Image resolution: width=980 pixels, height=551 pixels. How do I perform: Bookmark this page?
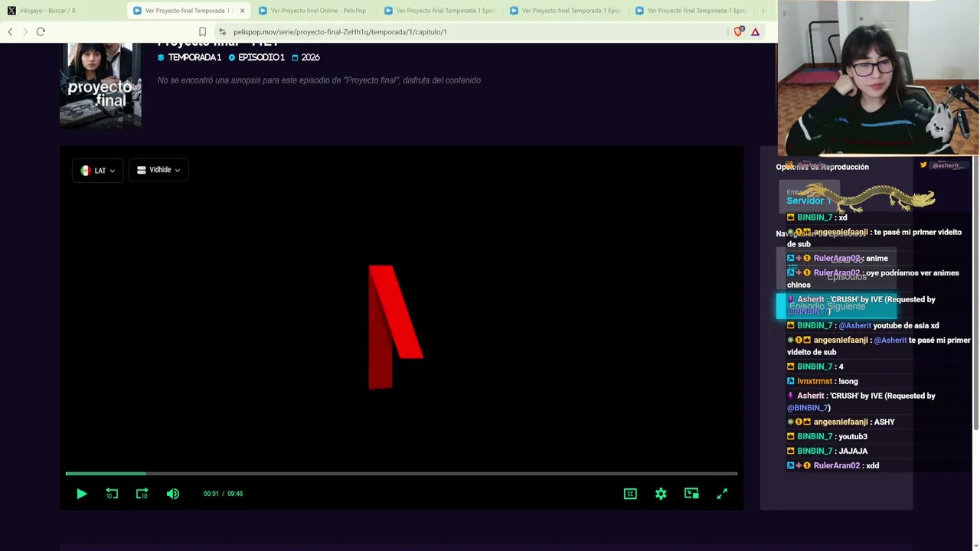coord(202,31)
